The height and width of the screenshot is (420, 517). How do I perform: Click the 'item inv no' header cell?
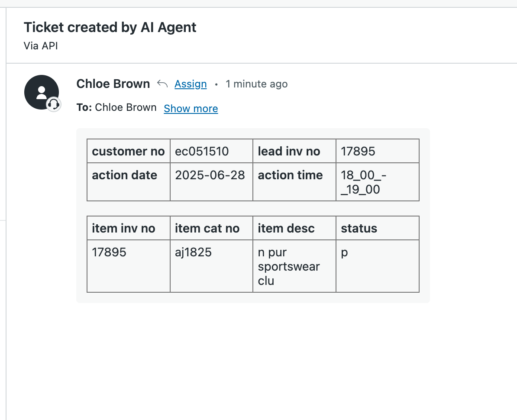pos(124,228)
